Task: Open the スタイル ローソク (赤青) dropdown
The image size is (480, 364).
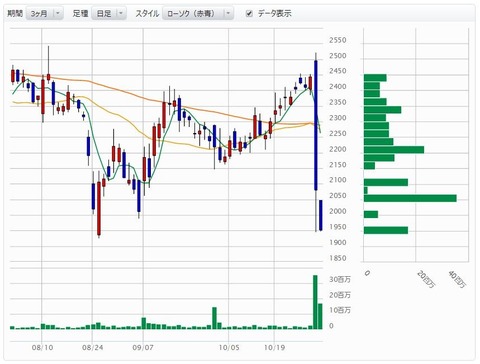Action: click(198, 14)
